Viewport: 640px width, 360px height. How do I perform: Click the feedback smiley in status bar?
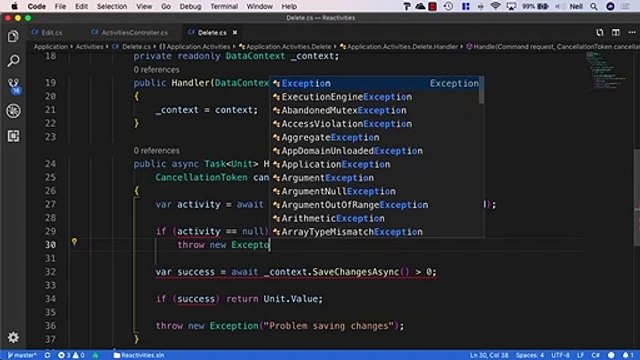point(611,355)
